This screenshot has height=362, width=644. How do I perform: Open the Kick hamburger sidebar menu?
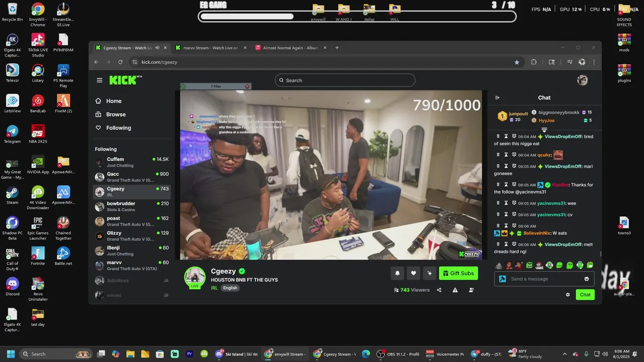tap(100, 80)
